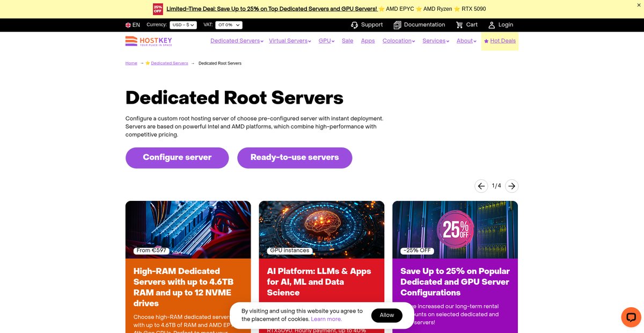Click the Documentation page icon

(397, 25)
